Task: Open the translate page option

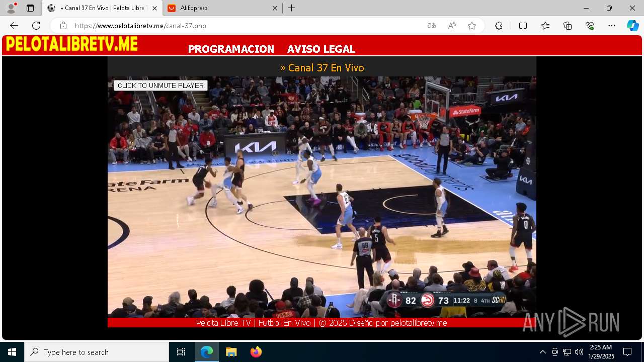Action: 432,26
